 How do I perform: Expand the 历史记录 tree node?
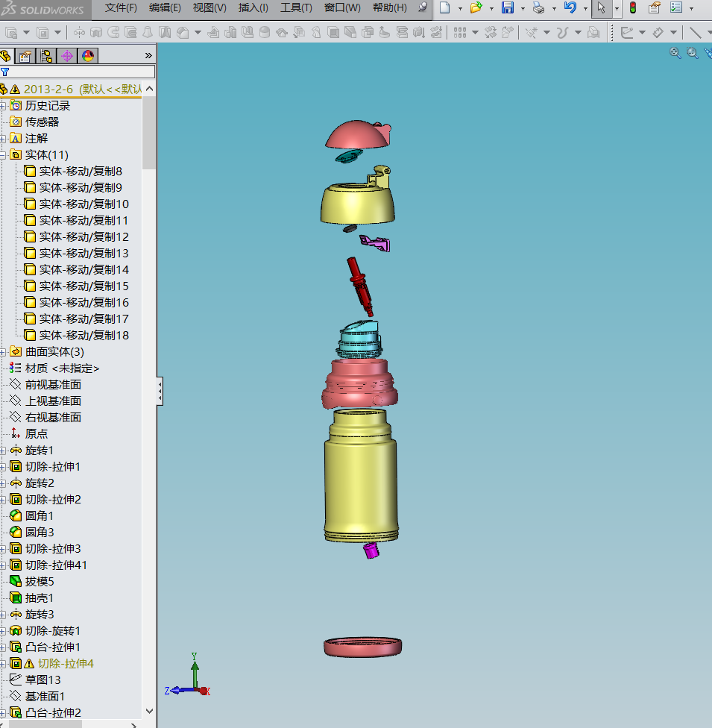tap(3, 106)
